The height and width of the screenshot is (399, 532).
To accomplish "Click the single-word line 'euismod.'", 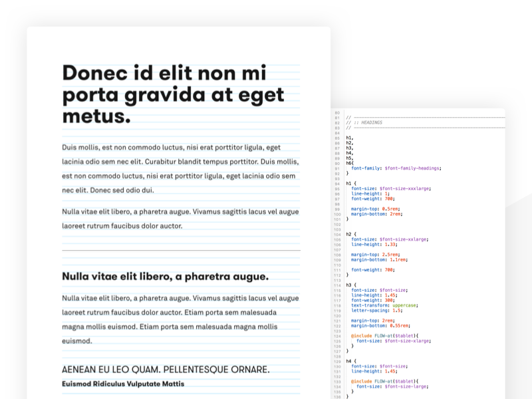I will [x=77, y=341].
